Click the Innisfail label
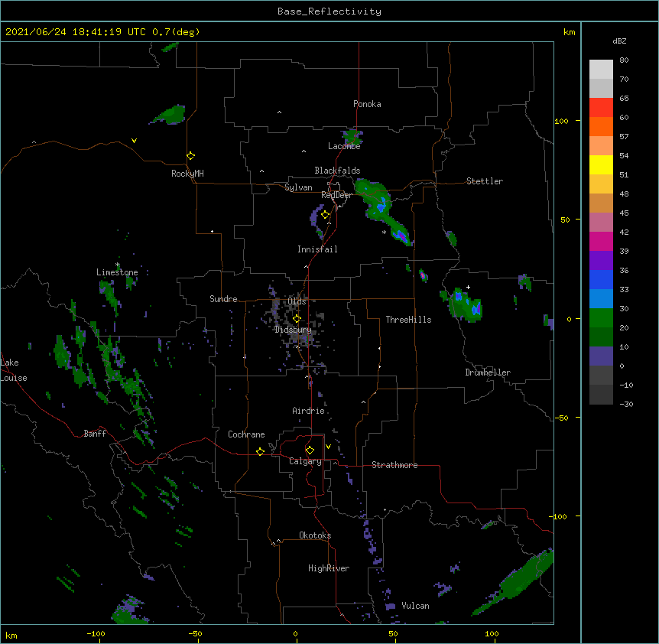Screen dimensions: 659x644 point(317,249)
